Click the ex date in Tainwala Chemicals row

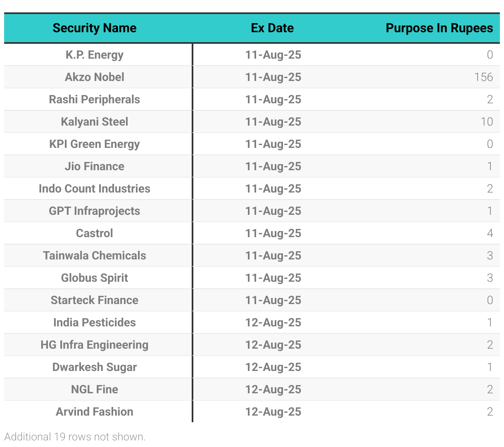click(x=273, y=256)
